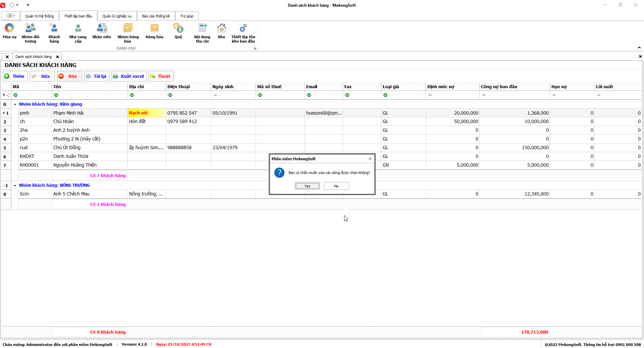Image resolution: width=644 pixels, height=348 pixels.
Task: Sort by the Định mức nợ column header
Action: [452, 87]
